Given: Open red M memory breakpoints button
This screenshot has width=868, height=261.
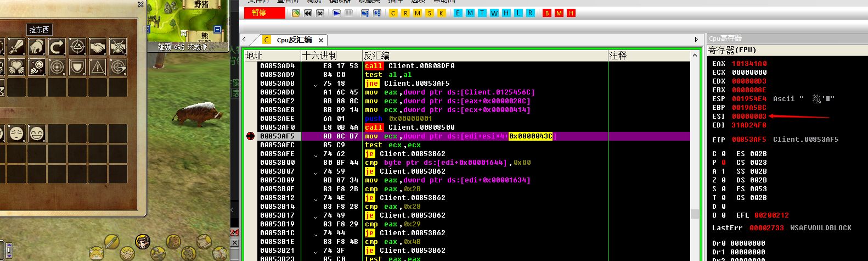Looking at the screenshot, I should [559, 13].
